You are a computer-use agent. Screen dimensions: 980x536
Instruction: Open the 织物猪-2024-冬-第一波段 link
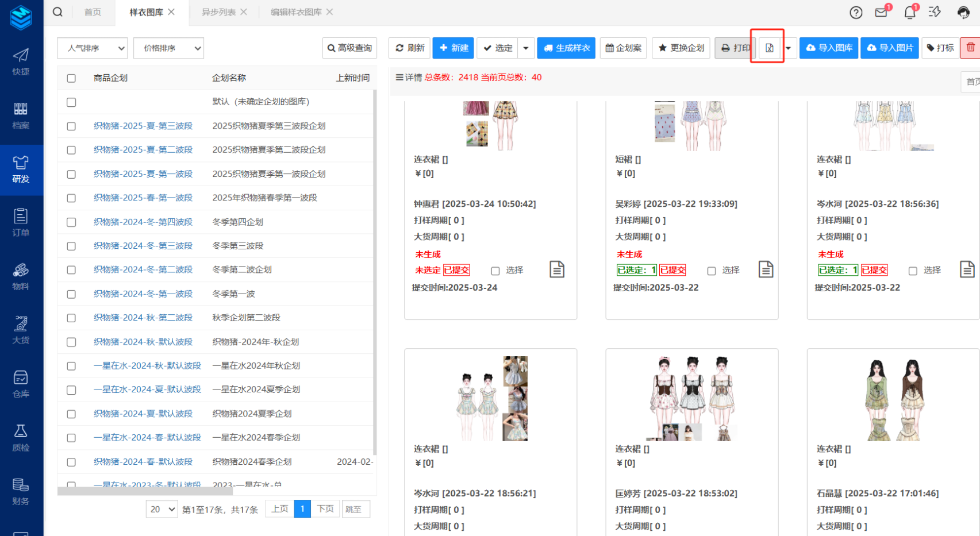click(x=143, y=294)
